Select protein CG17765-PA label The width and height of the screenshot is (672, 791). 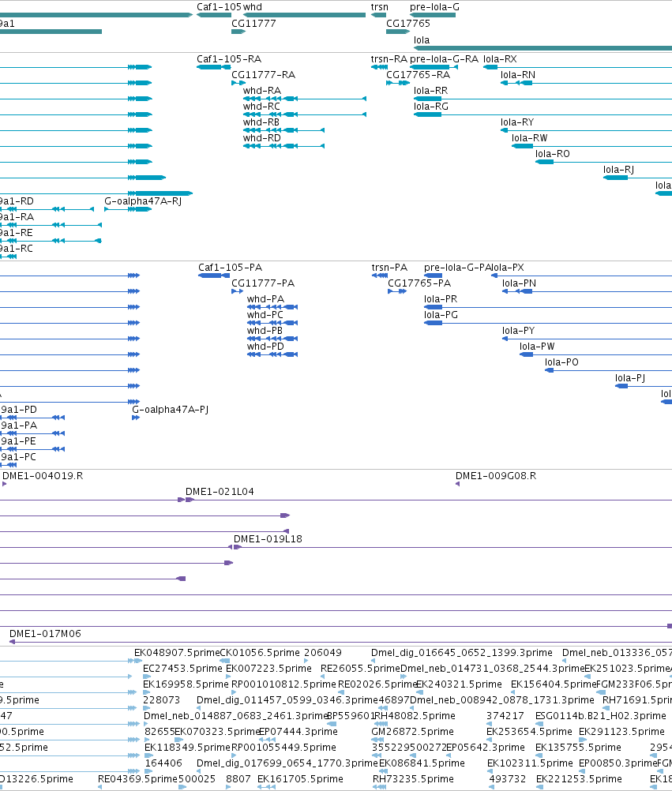(x=419, y=283)
